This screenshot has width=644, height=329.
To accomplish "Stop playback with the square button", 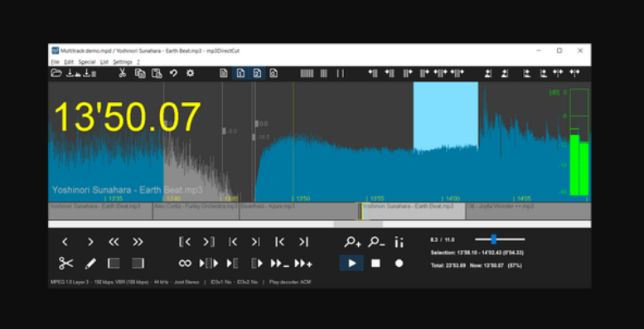I will point(375,264).
